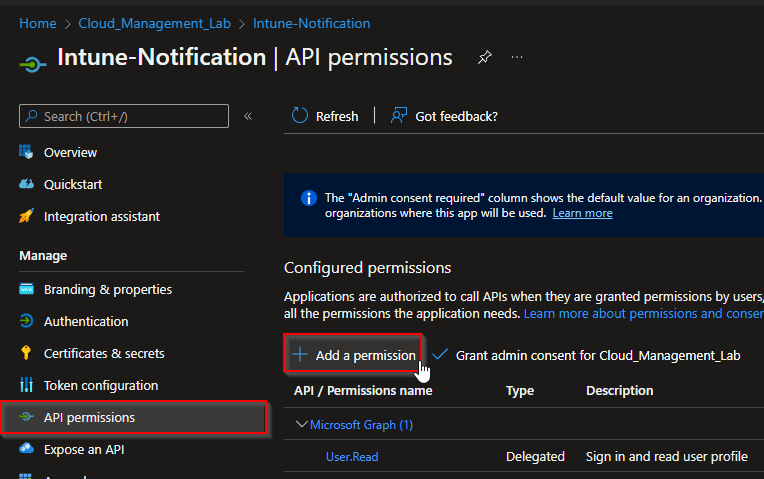Click Learn more link in info banner

(582, 213)
